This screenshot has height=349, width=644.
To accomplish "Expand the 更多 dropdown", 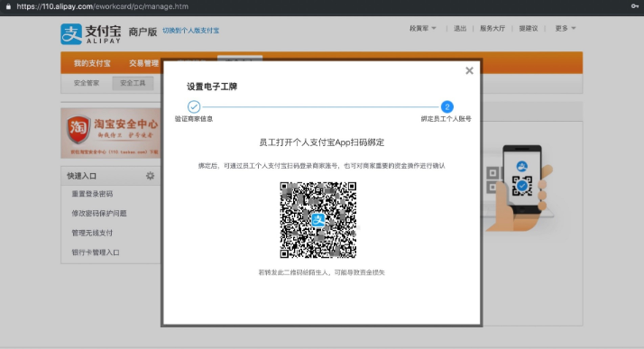I will [x=566, y=28].
